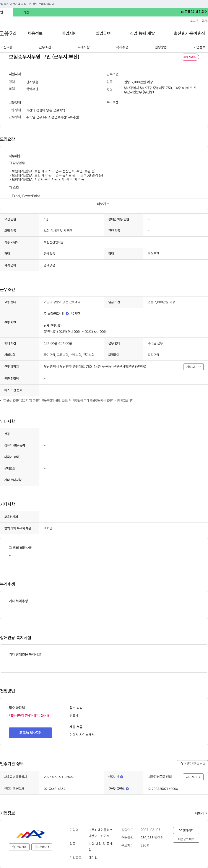Jump to the 우대사항 section tab

(83, 47)
